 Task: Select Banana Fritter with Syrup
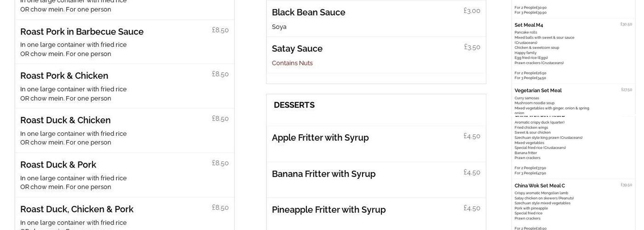[324, 174]
